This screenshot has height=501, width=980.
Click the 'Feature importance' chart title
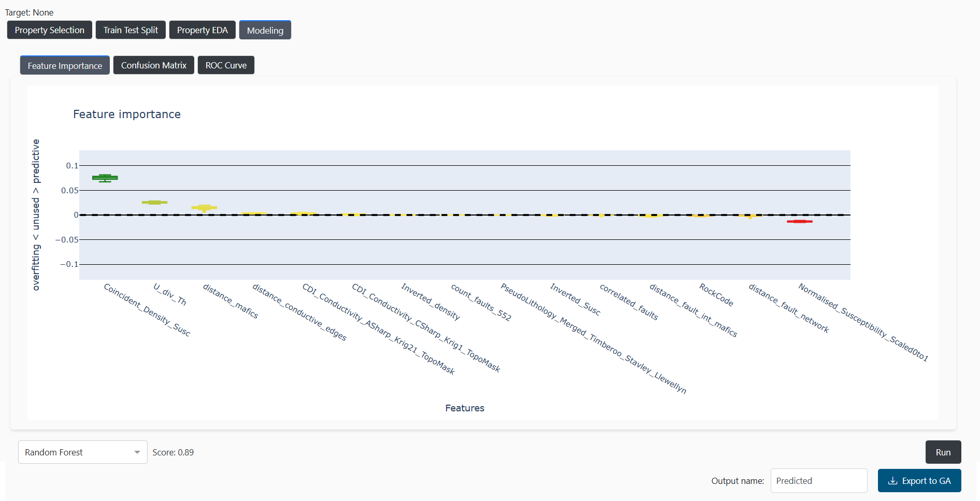click(x=127, y=114)
